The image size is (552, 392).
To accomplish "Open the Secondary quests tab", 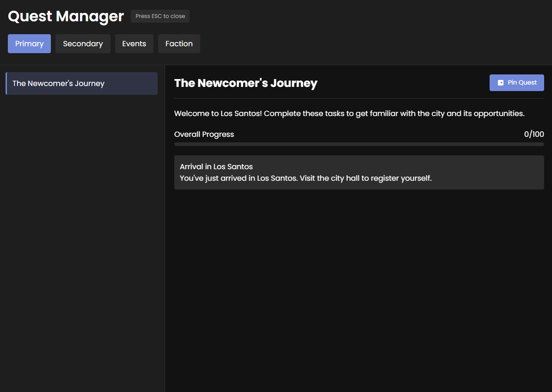I will pyautogui.click(x=83, y=43).
